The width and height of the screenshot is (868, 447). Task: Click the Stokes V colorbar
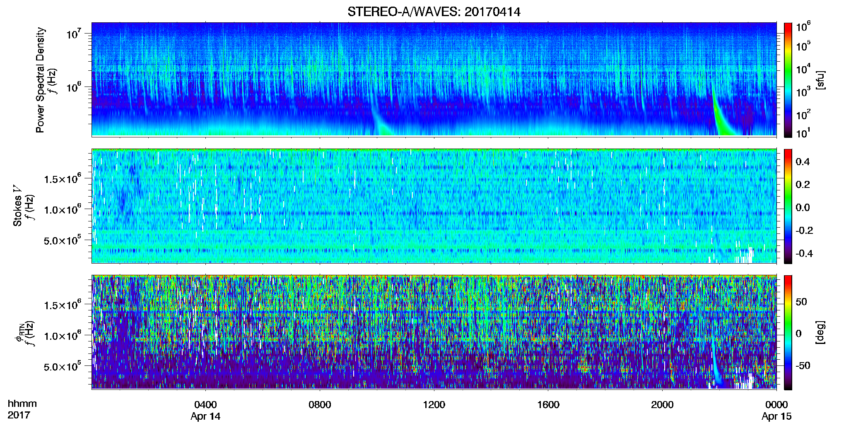[788, 206]
